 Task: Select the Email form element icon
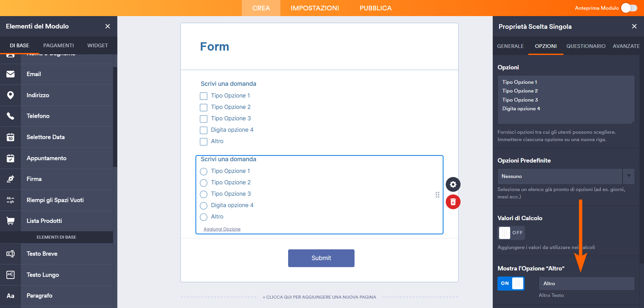(10, 74)
